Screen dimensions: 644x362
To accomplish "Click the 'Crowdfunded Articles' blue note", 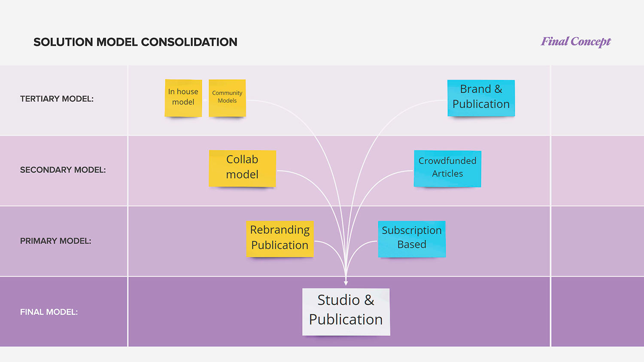I will pyautogui.click(x=447, y=168).
